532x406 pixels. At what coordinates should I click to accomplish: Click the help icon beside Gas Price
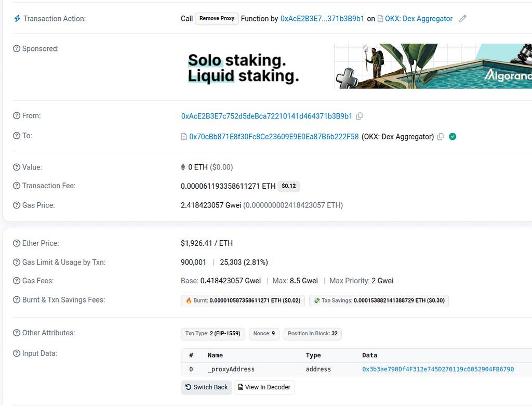coord(17,205)
